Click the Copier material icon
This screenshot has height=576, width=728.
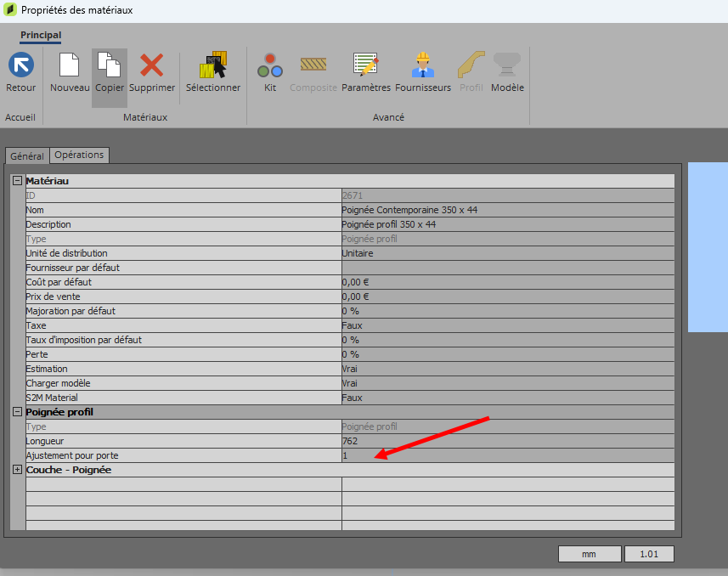tap(109, 66)
